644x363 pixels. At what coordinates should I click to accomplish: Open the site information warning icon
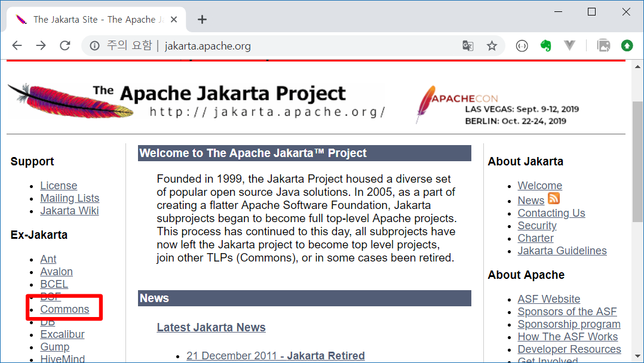tap(94, 45)
